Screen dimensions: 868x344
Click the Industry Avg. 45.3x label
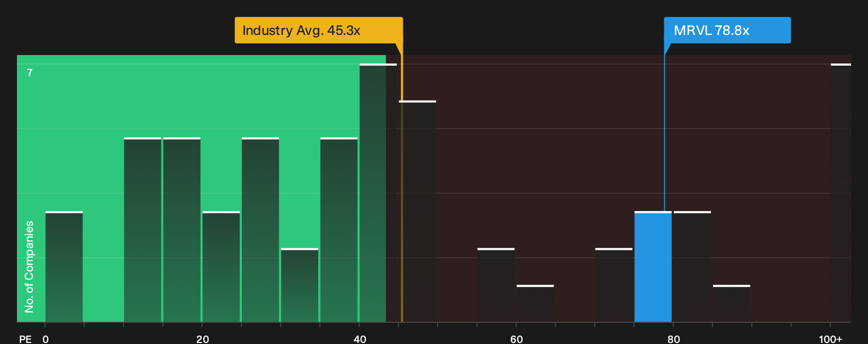pos(319,30)
